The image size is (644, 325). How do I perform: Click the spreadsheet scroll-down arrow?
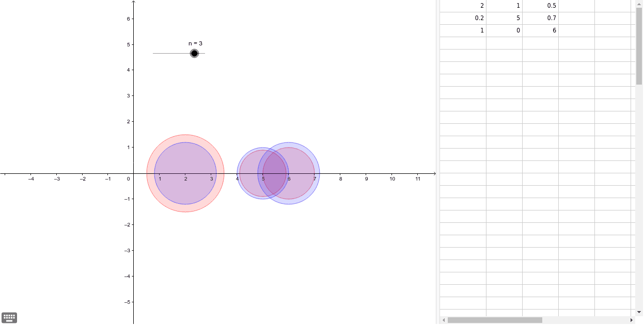point(639,312)
